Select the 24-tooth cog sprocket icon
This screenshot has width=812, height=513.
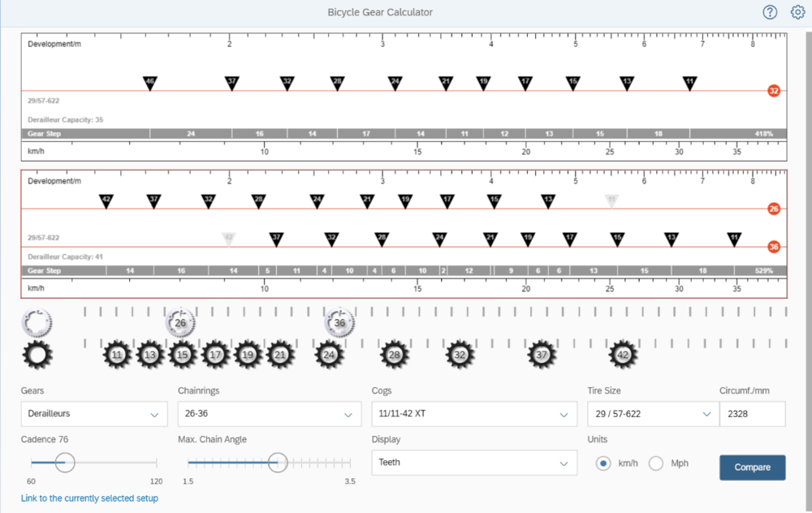pyautogui.click(x=329, y=355)
